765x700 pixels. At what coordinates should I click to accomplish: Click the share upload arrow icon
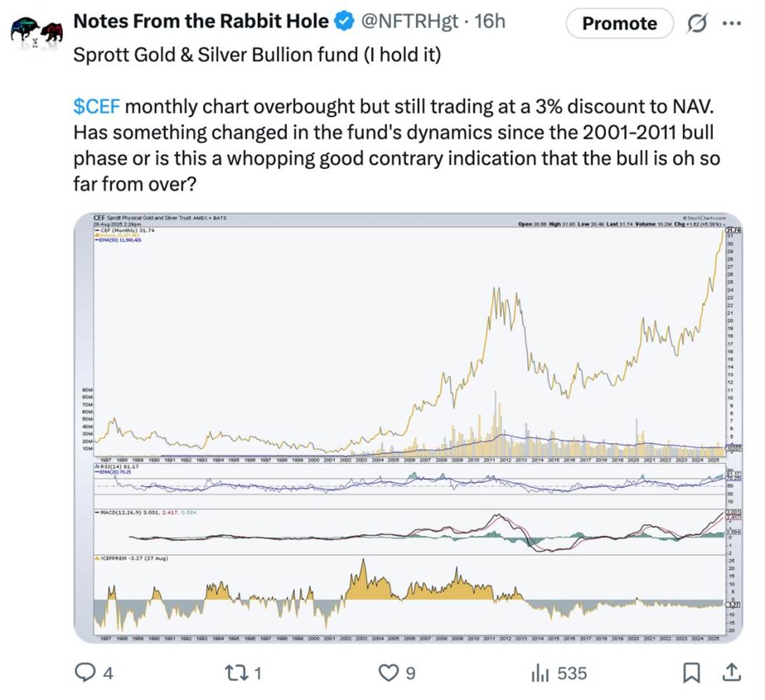tap(731, 673)
